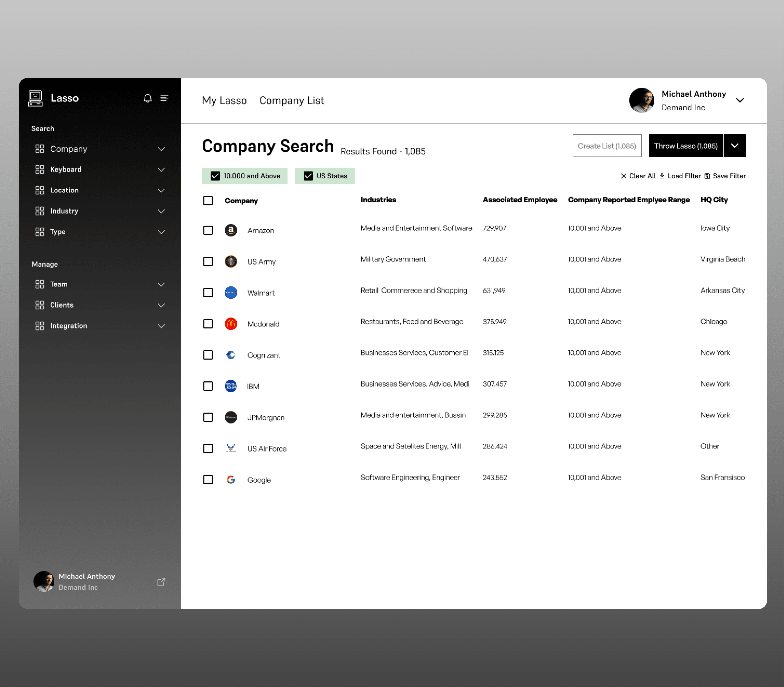
Task: Open Throw Lasso dropdown arrow
Action: (x=735, y=146)
